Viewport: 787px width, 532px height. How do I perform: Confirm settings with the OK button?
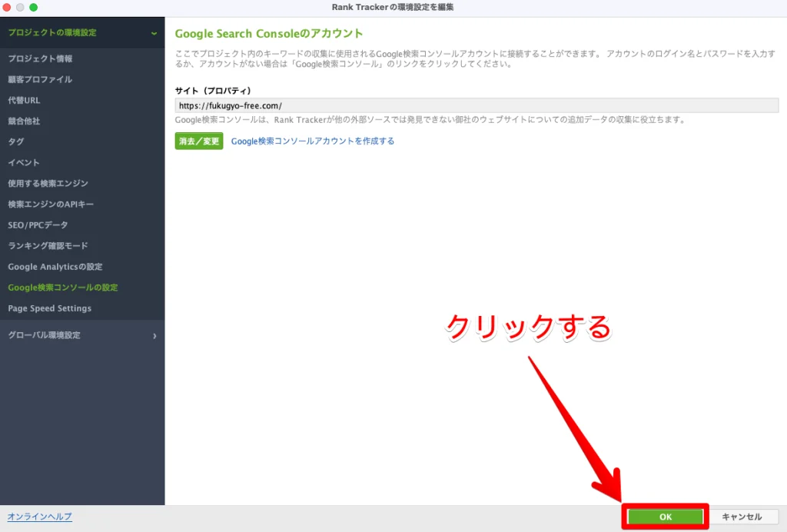666,517
